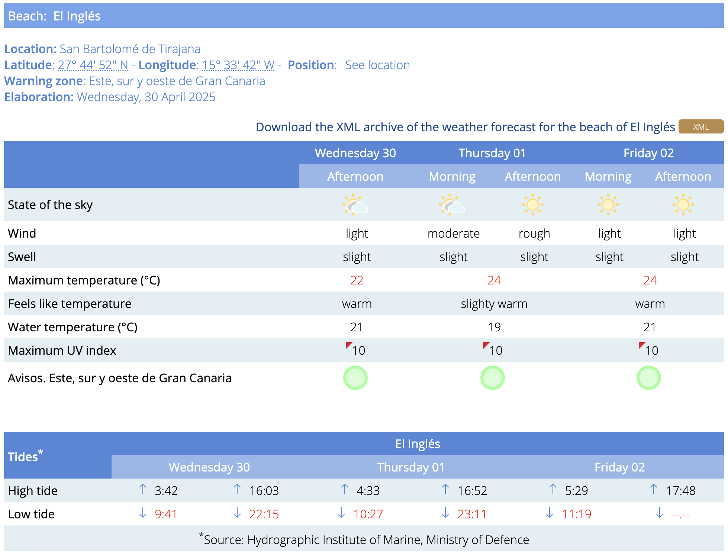
Task: Click Thursday morning partly cloudy icon
Action: pyautogui.click(x=452, y=205)
